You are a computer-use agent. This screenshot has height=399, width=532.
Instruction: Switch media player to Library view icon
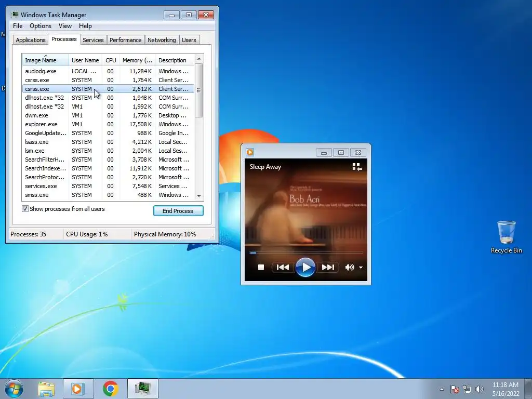click(x=357, y=167)
